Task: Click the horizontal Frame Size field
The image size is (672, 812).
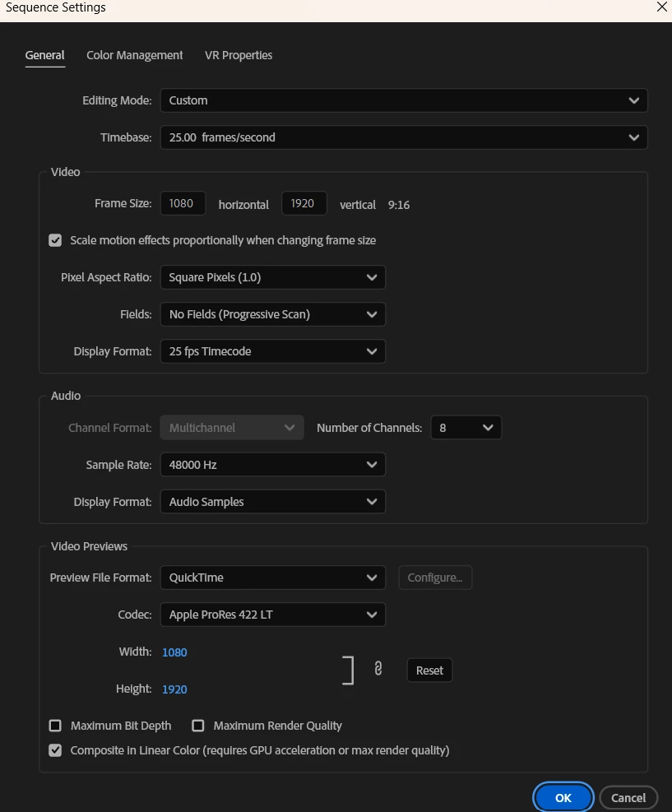Action: tap(183, 203)
